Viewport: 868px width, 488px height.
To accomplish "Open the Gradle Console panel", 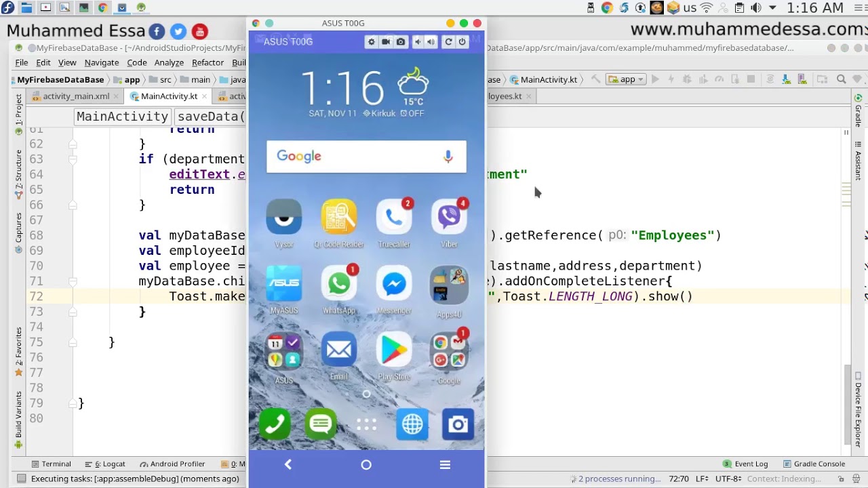I will tap(814, 464).
